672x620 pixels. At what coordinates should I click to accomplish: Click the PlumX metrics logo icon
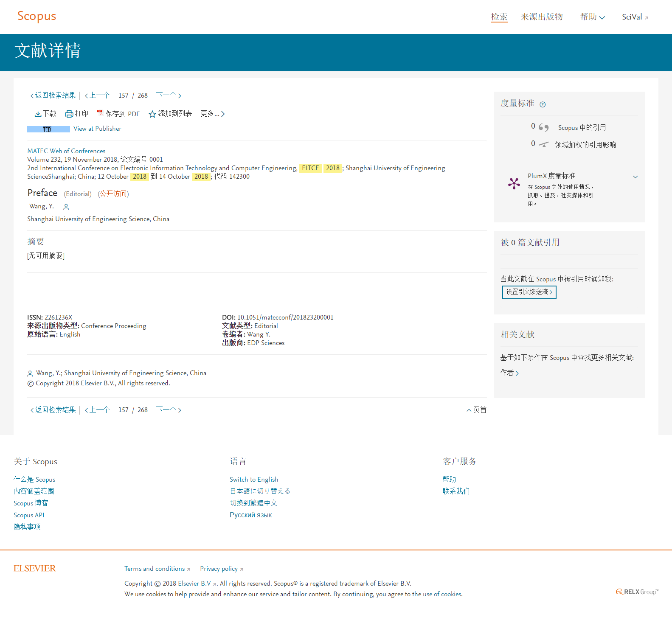(514, 183)
